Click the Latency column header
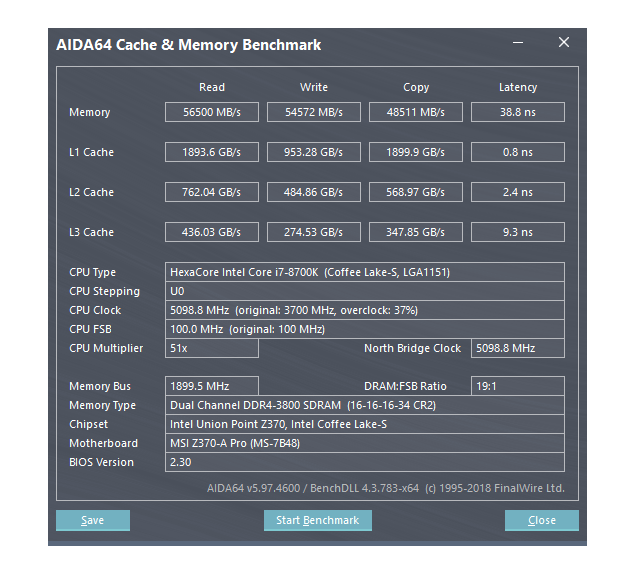Viewport: 637px width, 588px height. [x=518, y=87]
